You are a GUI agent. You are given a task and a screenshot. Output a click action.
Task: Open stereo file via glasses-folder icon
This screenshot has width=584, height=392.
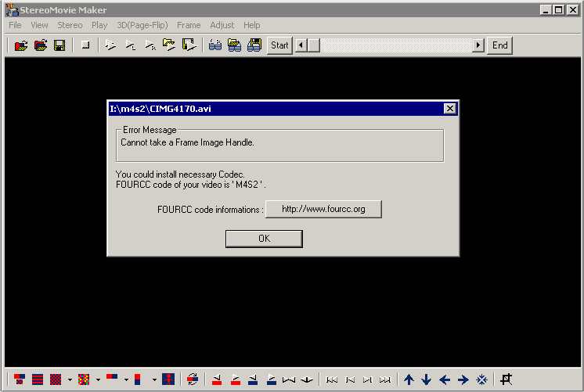click(x=234, y=45)
